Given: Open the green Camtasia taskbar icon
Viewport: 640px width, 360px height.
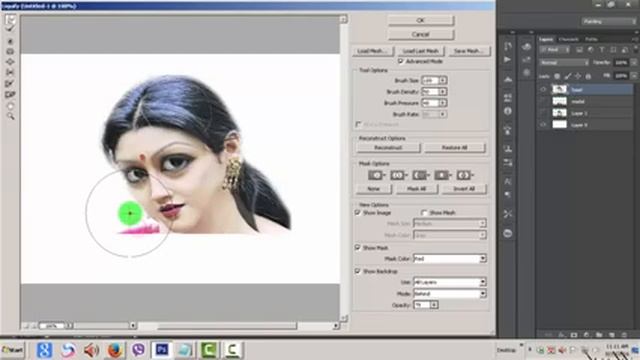Looking at the screenshot, I should (x=209, y=350).
